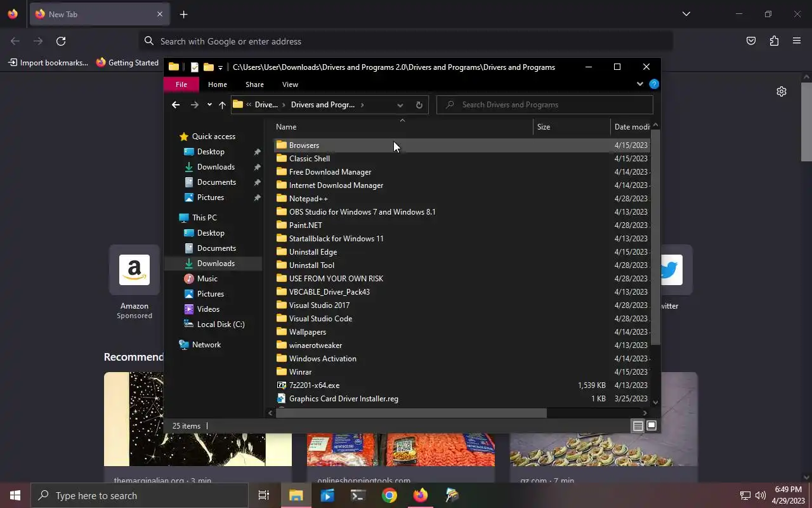Switch to the Share ribbon tab

254,84
